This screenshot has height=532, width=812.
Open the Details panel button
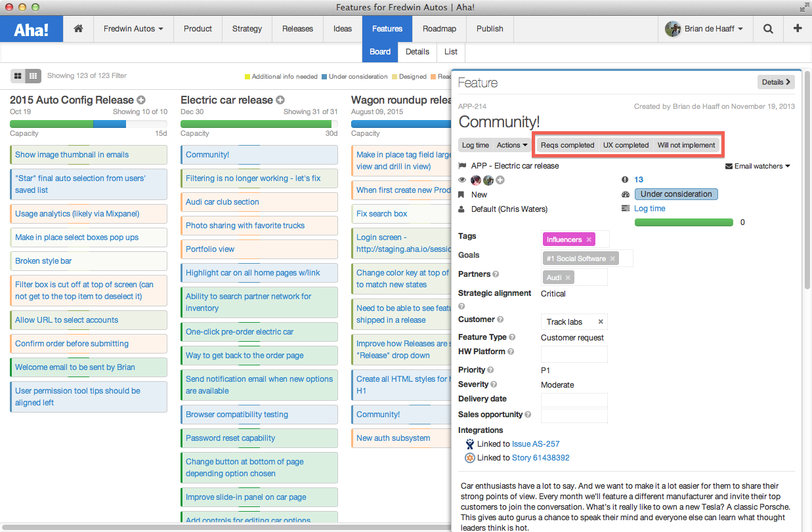(x=776, y=82)
